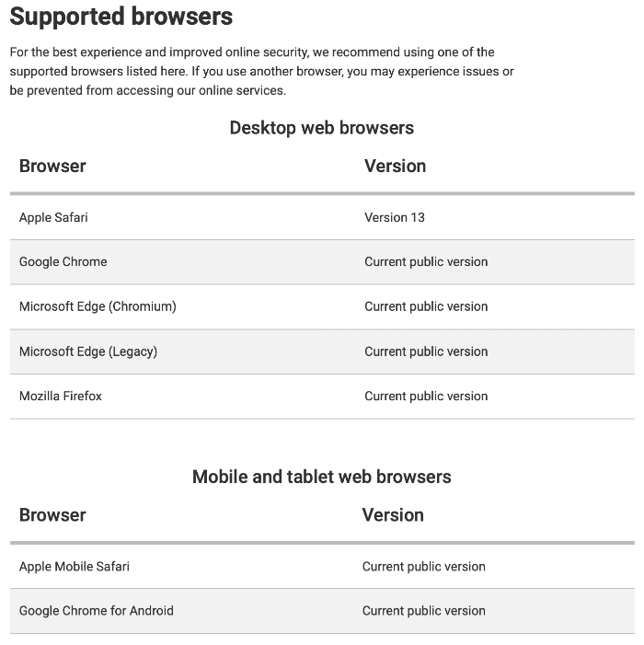Click Version 13 cell
Image resolution: width=644 pixels, height=645 pixels.
pyautogui.click(x=395, y=217)
